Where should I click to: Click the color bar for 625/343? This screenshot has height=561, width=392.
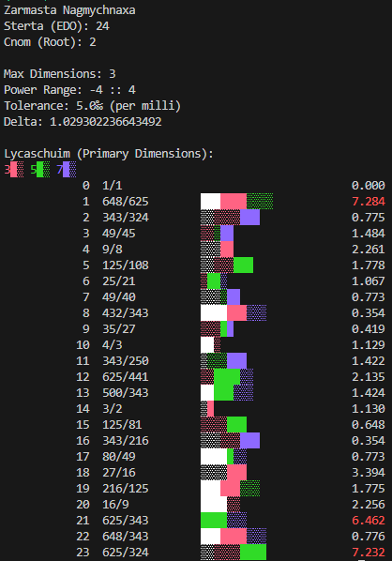tap(223, 521)
